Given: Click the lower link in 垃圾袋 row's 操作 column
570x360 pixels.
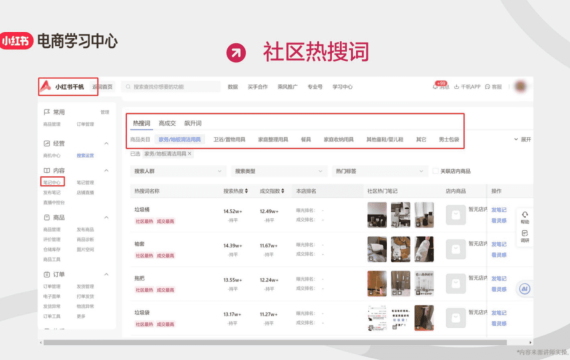Looking at the screenshot, I should coord(499,323).
